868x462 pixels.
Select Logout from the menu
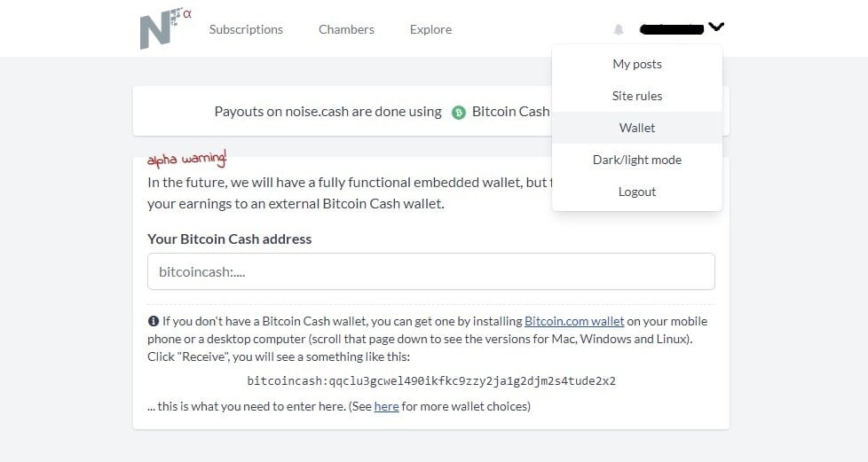tap(637, 192)
